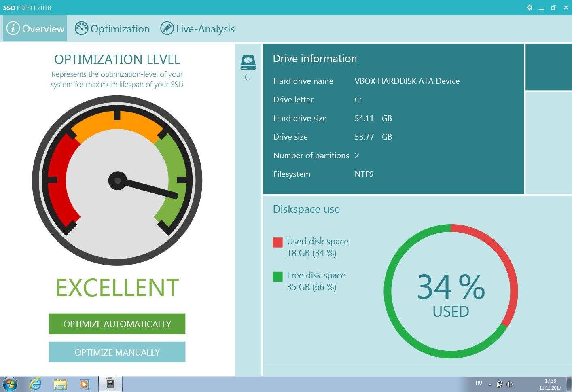Click the Overview info icon
This screenshot has height=392, width=572.
click(13, 28)
